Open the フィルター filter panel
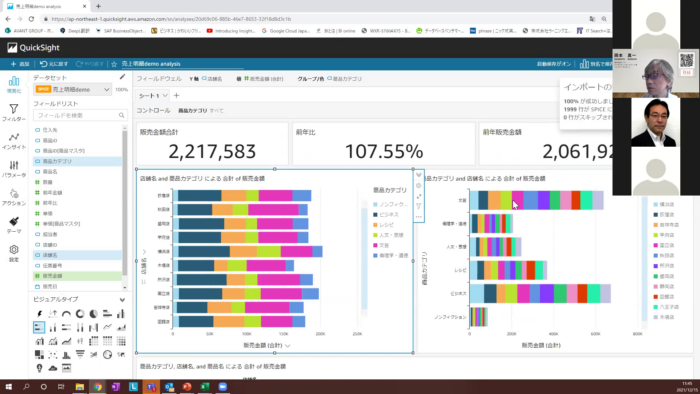700x394 pixels. tap(14, 112)
